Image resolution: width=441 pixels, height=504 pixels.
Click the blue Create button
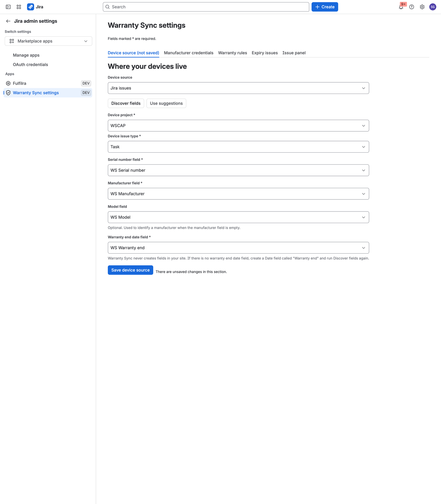point(325,7)
